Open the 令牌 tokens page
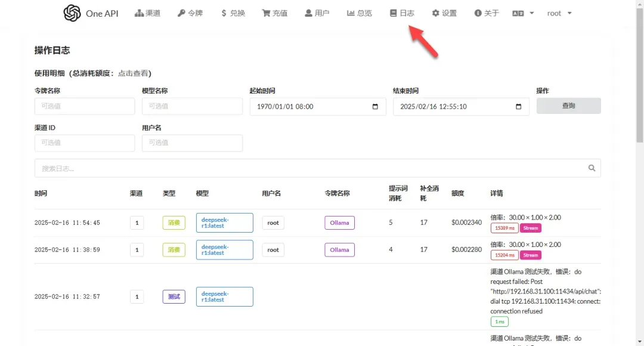644x346 pixels. [x=190, y=13]
